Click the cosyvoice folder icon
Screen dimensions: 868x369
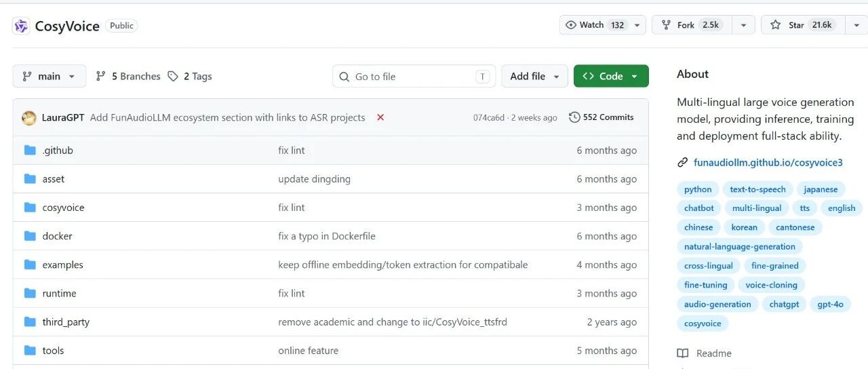30,208
